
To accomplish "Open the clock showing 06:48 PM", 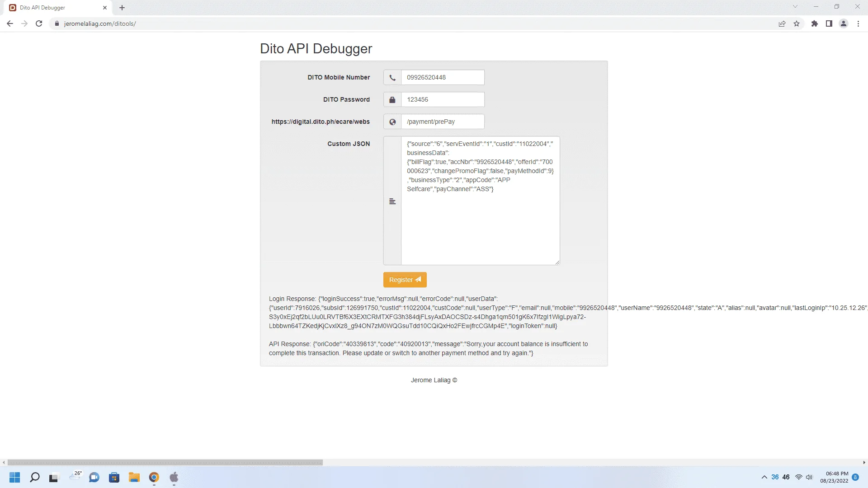I will tap(834, 477).
